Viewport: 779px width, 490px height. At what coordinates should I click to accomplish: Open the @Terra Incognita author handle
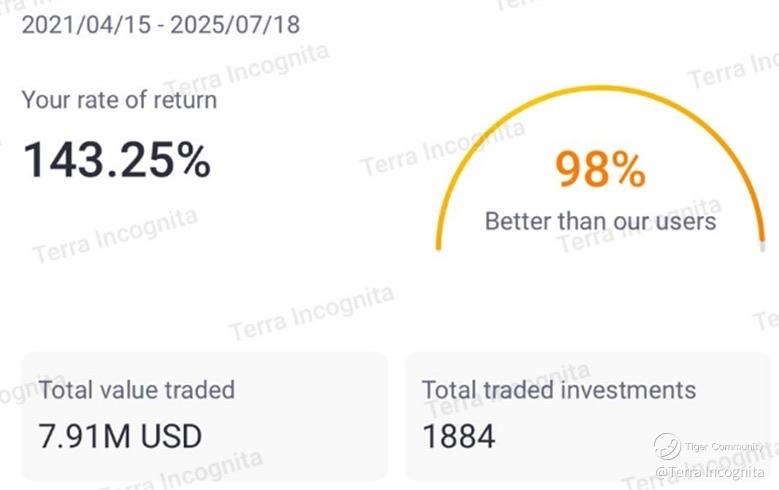coord(713,470)
